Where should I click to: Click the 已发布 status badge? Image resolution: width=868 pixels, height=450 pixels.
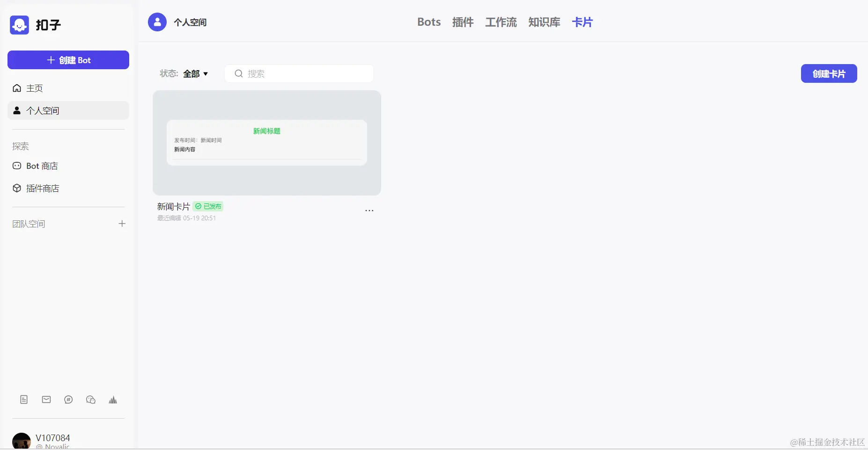click(208, 206)
